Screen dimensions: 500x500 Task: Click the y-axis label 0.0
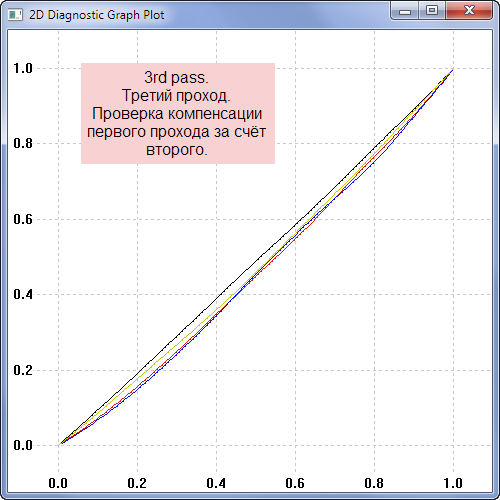(x=23, y=445)
